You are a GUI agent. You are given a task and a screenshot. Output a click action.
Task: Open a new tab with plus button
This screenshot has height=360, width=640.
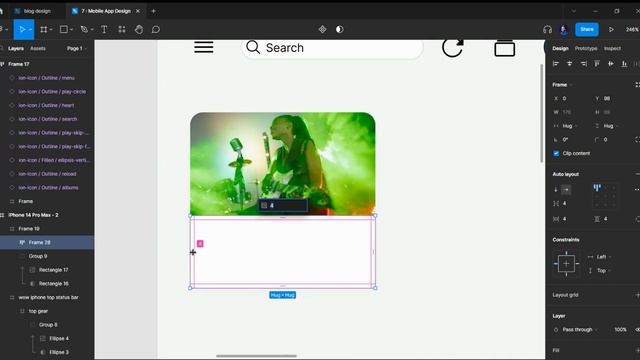[153, 11]
